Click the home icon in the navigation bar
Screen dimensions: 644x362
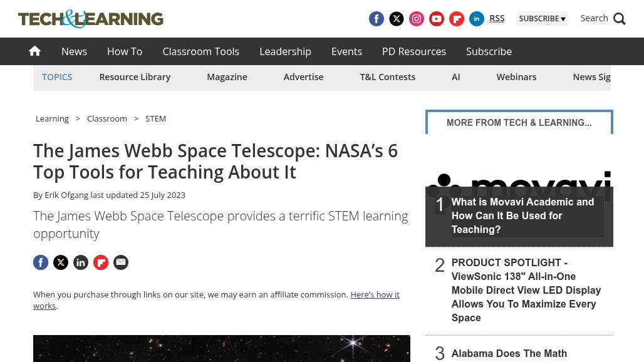[x=34, y=51]
